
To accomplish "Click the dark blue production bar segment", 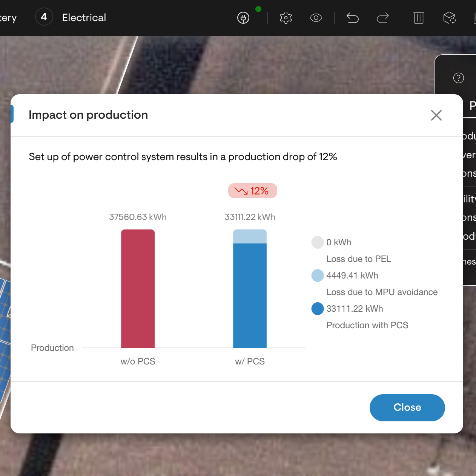I will point(250,295).
